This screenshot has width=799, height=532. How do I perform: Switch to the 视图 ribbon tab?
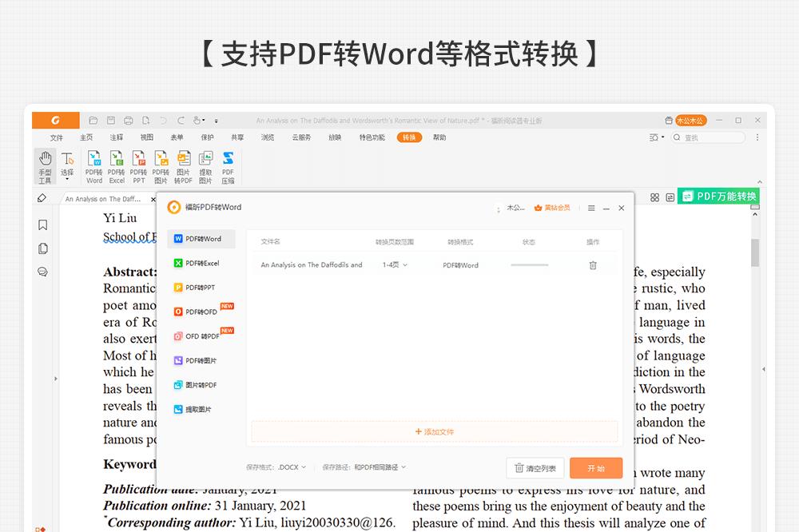click(x=147, y=137)
